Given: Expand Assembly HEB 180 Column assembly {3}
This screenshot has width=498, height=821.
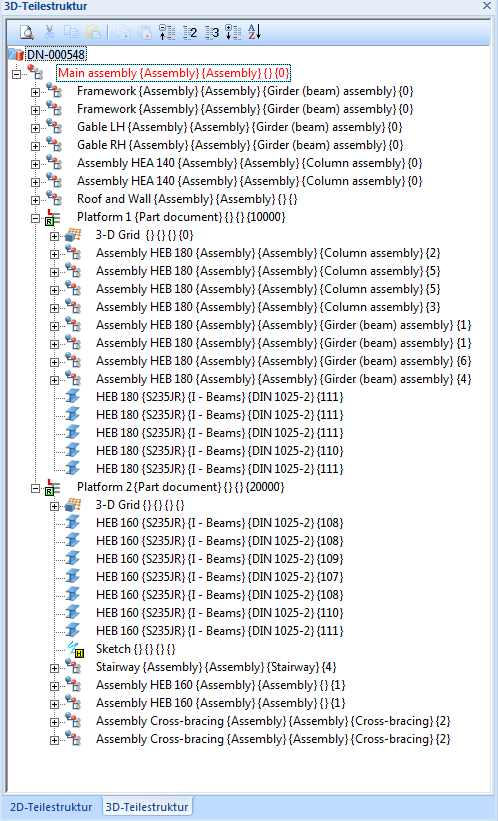Looking at the screenshot, I should (x=54, y=308).
